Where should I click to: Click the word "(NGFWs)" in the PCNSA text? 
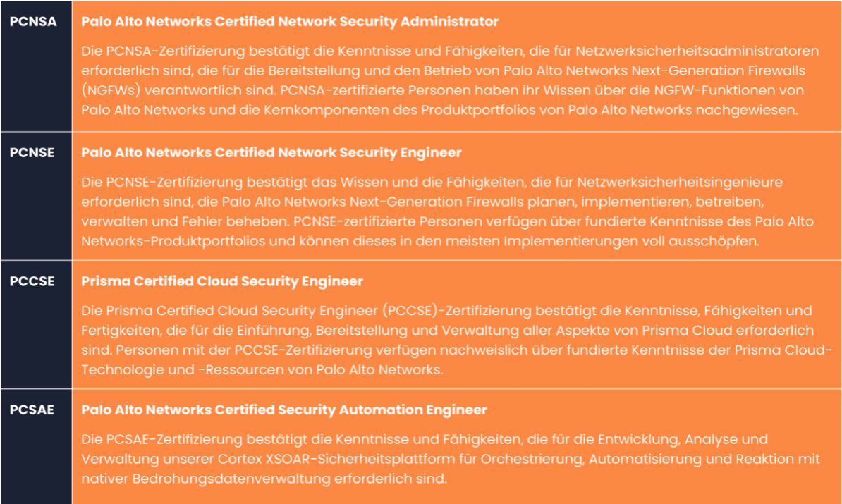(x=106, y=91)
